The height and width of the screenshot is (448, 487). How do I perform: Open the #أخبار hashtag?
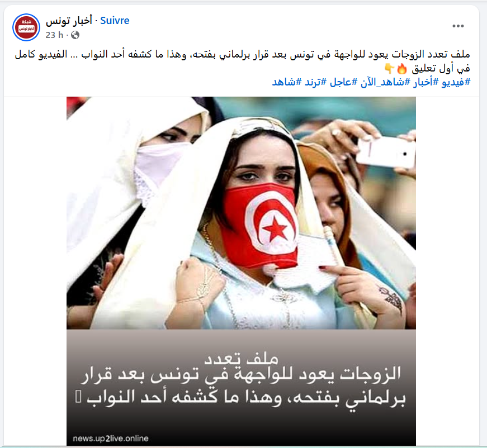click(425, 82)
